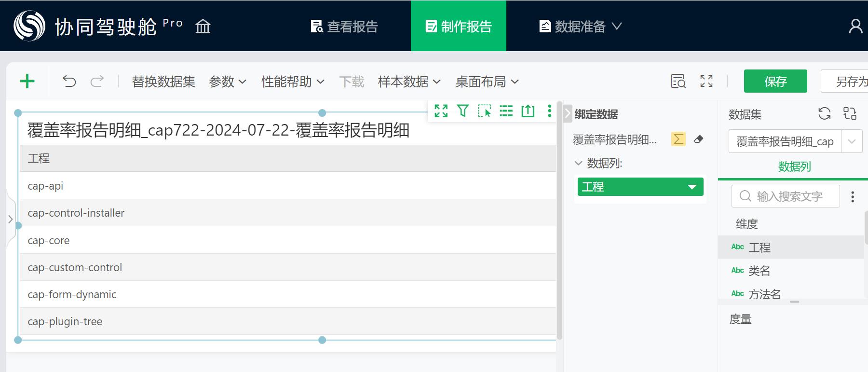Click the 维度 section label

tap(746, 224)
